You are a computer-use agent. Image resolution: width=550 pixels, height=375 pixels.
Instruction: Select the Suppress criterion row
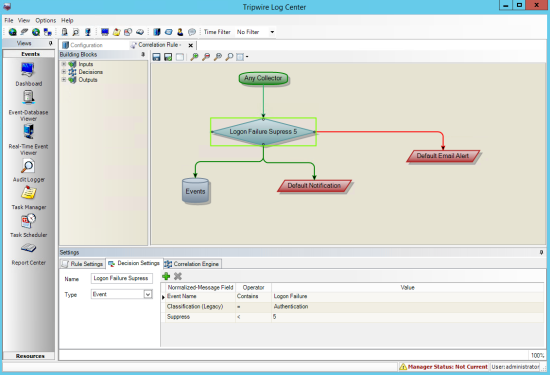click(x=353, y=317)
